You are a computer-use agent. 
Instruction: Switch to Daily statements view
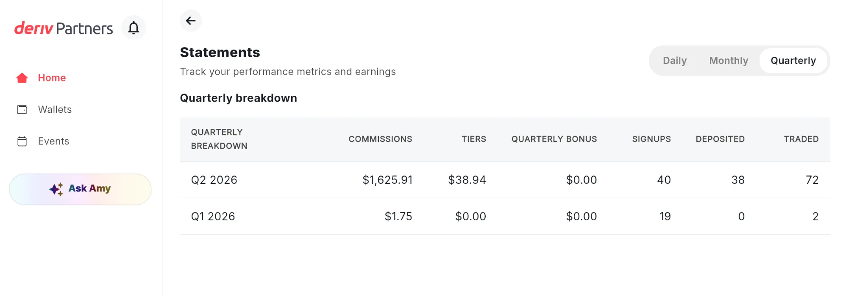pyautogui.click(x=675, y=61)
